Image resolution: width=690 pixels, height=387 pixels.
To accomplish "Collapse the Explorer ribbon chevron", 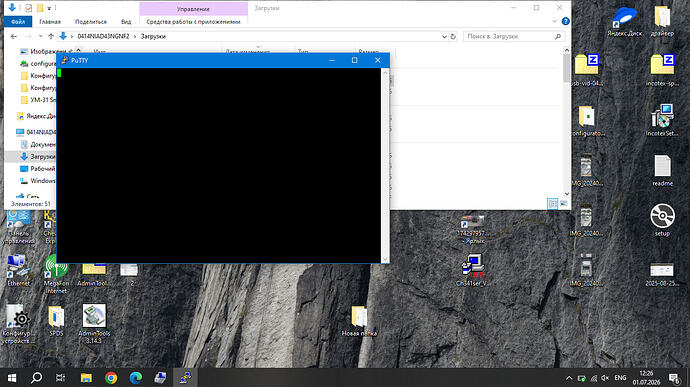I will point(554,21).
